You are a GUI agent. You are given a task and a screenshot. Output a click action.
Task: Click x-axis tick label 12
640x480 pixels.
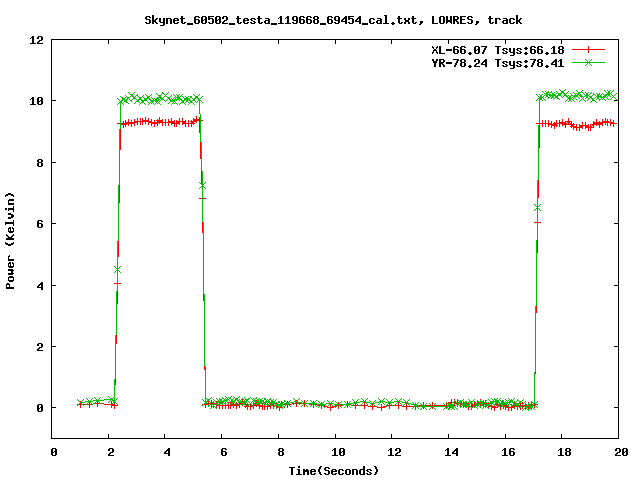tap(394, 452)
